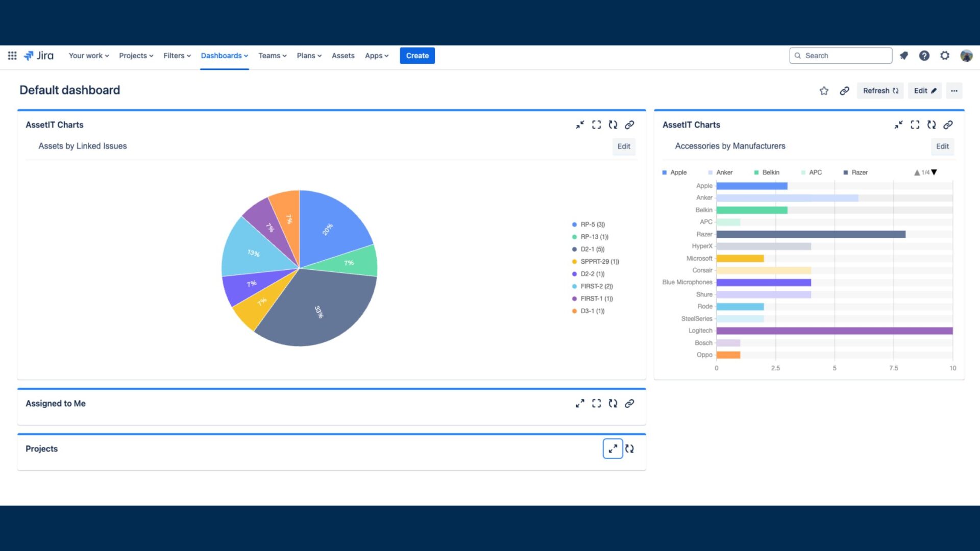Select the 33% pie slice
The width and height of the screenshot is (980, 551).
[x=319, y=311]
